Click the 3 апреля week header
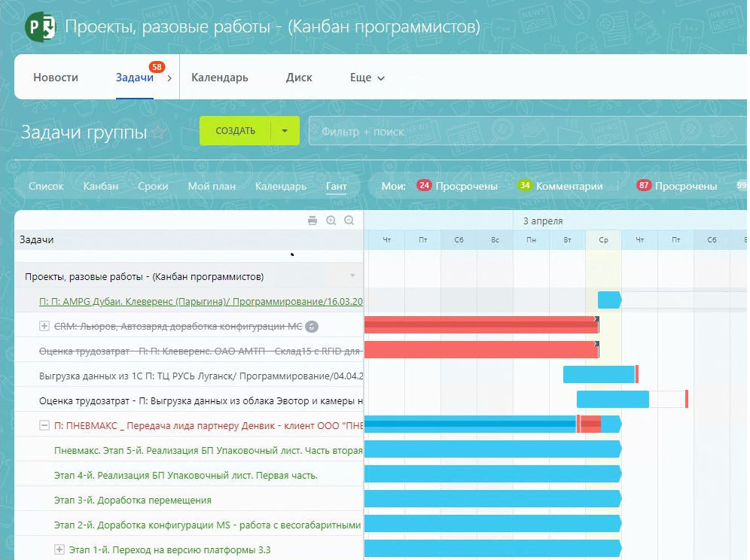The image size is (750, 560). tap(543, 221)
